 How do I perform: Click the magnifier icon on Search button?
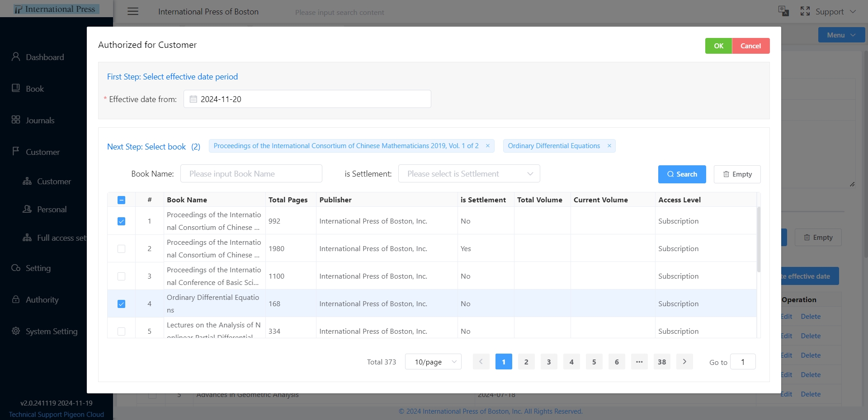670,174
